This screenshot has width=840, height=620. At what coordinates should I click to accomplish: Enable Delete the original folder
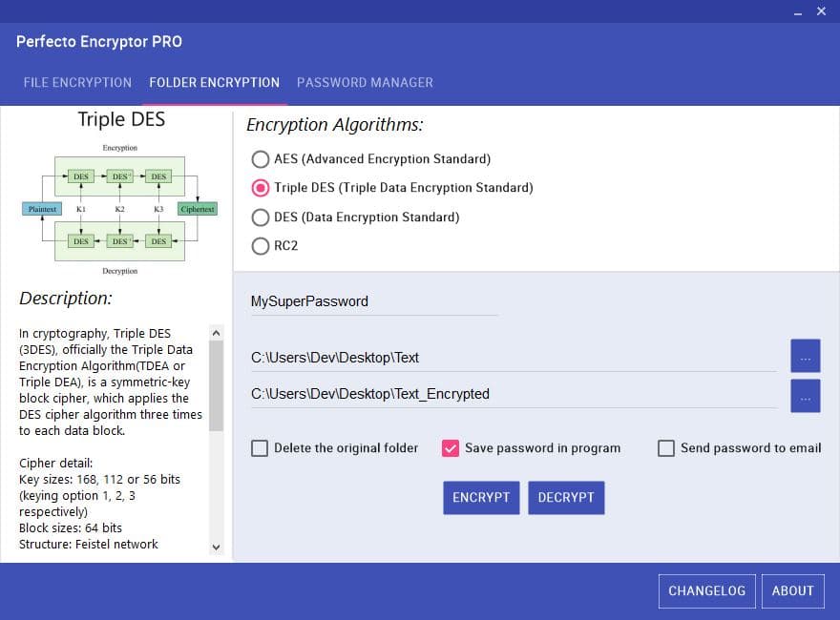(x=260, y=448)
